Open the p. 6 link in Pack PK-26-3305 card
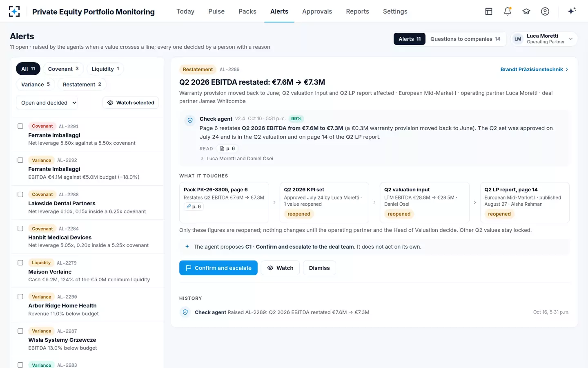 [x=194, y=206]
